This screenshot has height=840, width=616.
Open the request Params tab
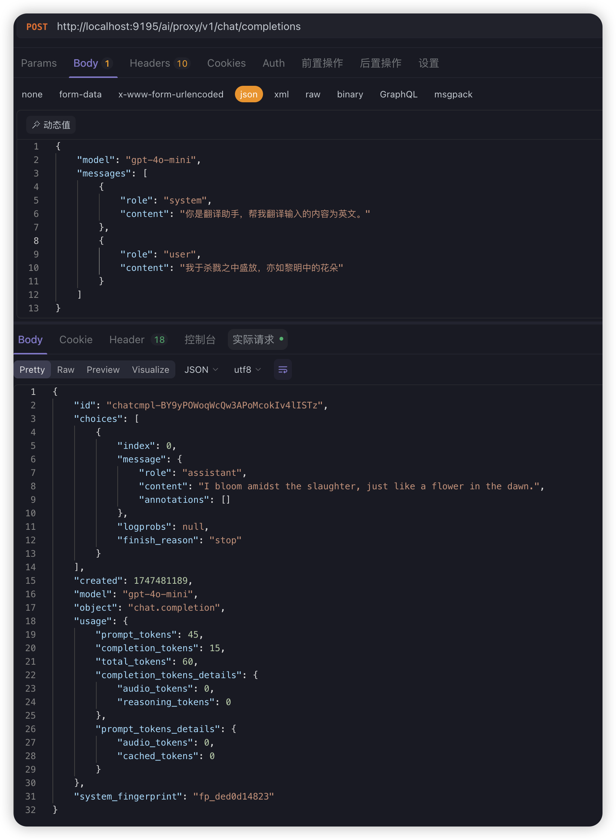(x=39, y=63)
